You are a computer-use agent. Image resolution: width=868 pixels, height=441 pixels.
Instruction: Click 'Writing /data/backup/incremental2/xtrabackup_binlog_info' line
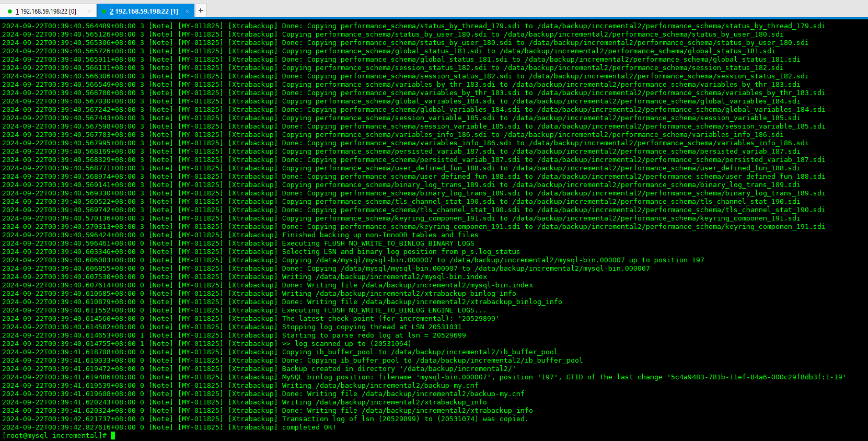pos(259,294)
